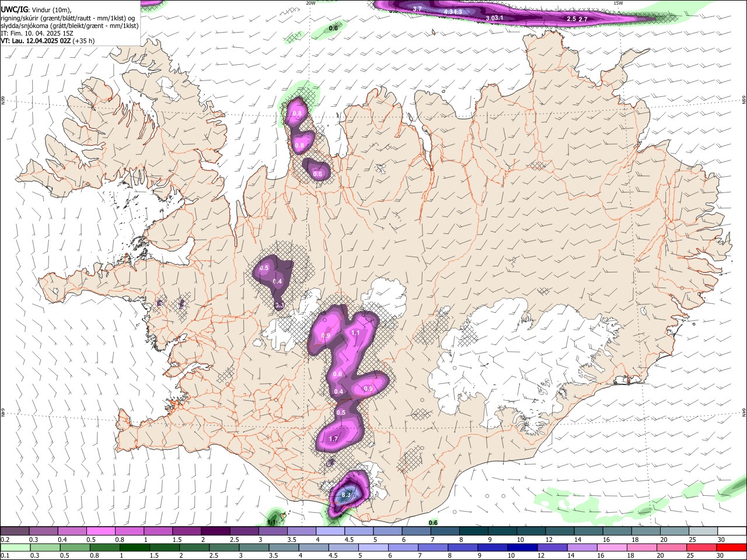This screenshot has height=560, width=747.
Task: Select the darkest green 1–1.5 rain legend swatch
Action: click(x=135, y=548)
